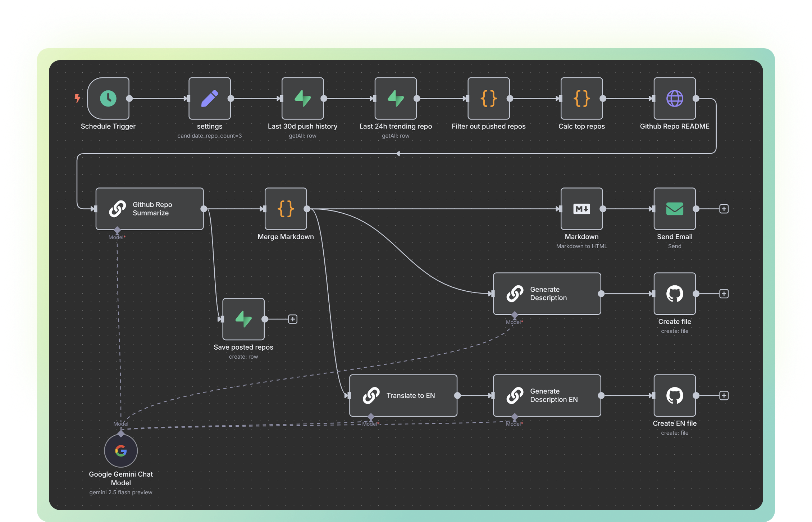This screenshot has width=812, height=522.
Task: Click the output dot of Merge Markdown
Action: 307,209
